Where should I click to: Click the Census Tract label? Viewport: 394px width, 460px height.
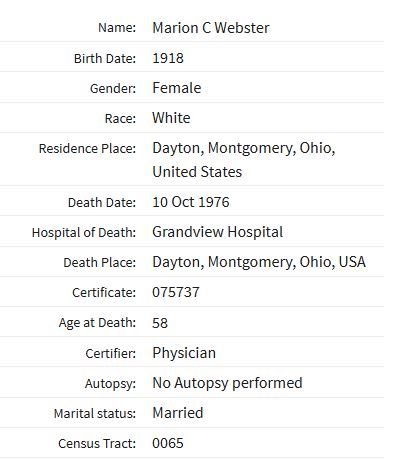click(97, 444)
